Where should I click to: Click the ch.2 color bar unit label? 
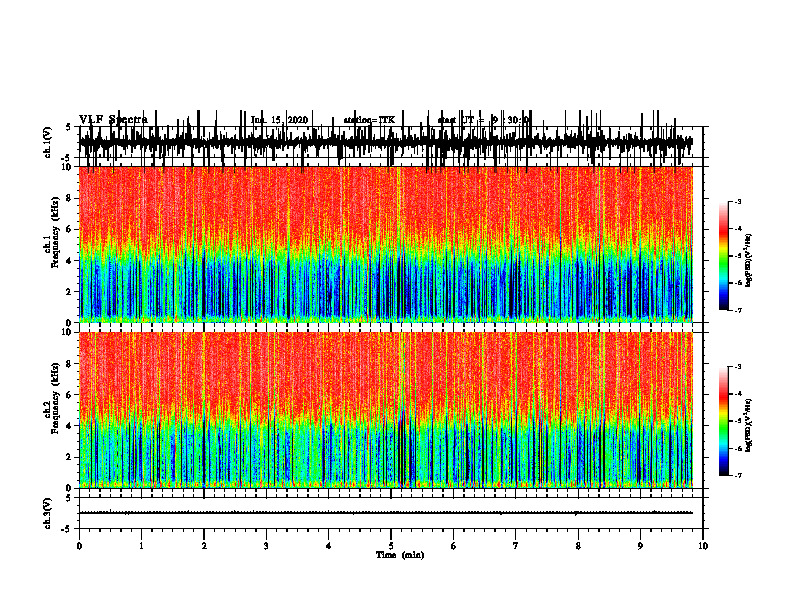[x=749, y=425]
